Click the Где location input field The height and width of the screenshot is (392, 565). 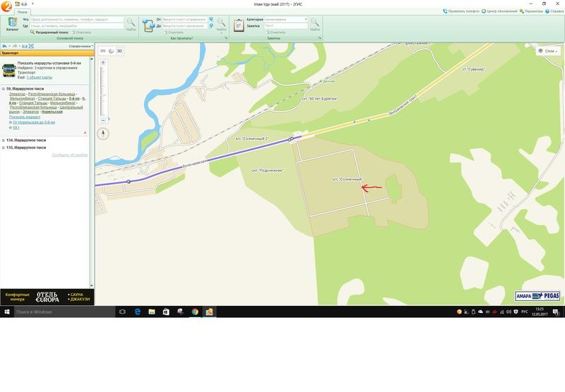pos(77,26)
